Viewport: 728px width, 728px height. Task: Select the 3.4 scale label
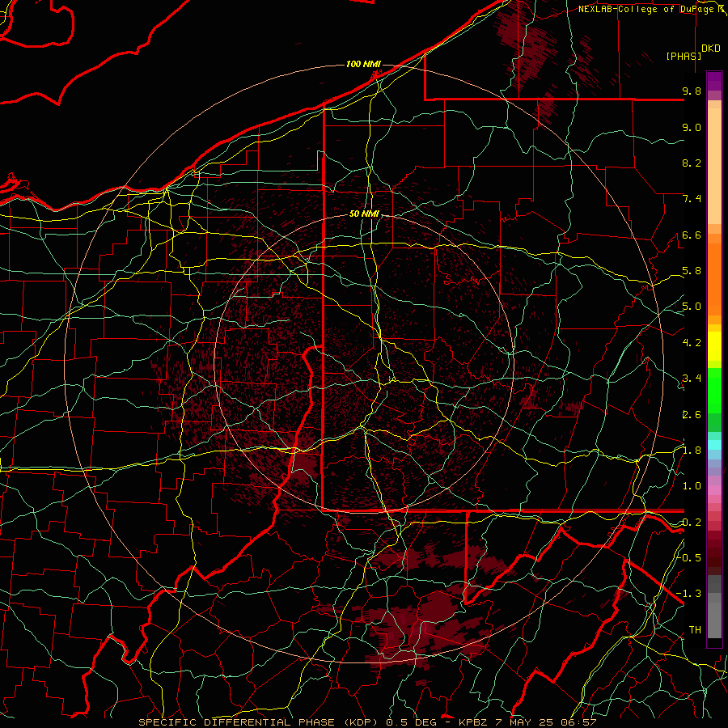(692, 379)
